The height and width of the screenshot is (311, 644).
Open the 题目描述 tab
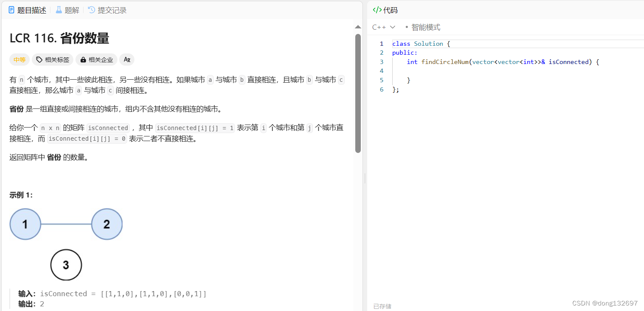[x=27, y=10]
